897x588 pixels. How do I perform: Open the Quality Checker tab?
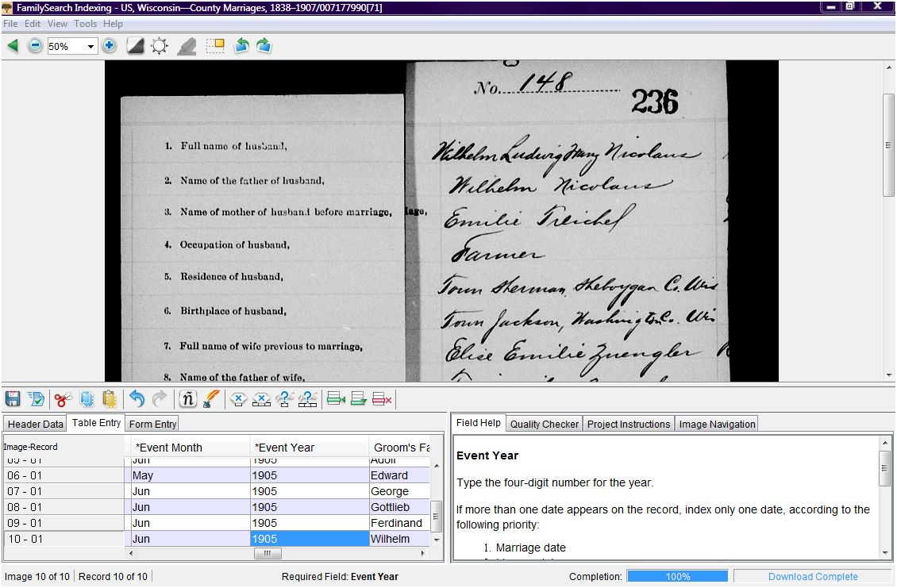pyautogui.click(x=544, y=424)
